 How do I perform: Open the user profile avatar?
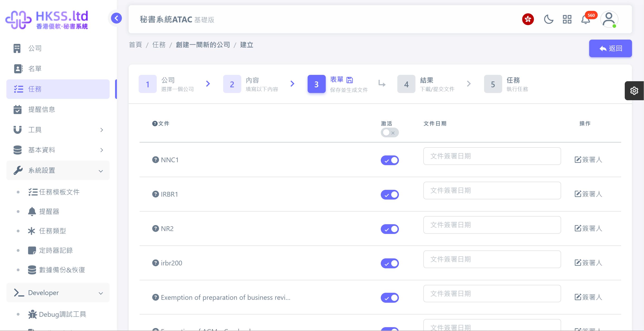point(609,19)
